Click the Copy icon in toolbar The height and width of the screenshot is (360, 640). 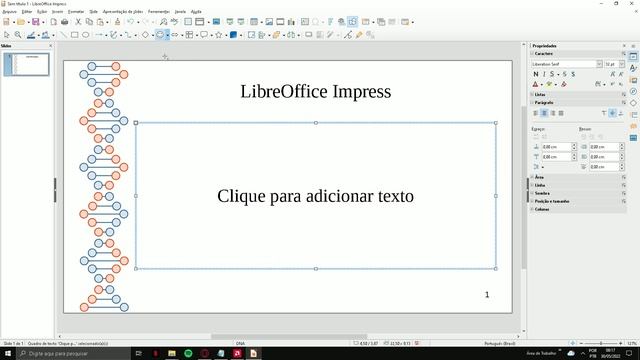(x=89, y=22)
